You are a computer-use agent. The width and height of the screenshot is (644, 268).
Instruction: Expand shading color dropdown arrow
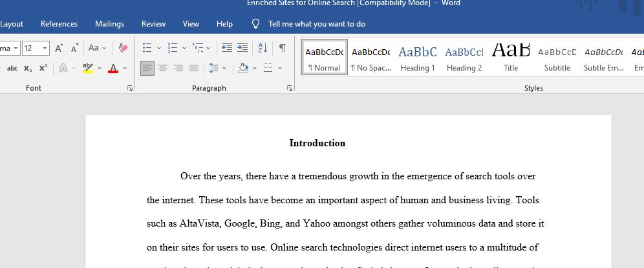click(x=255, y=69)
